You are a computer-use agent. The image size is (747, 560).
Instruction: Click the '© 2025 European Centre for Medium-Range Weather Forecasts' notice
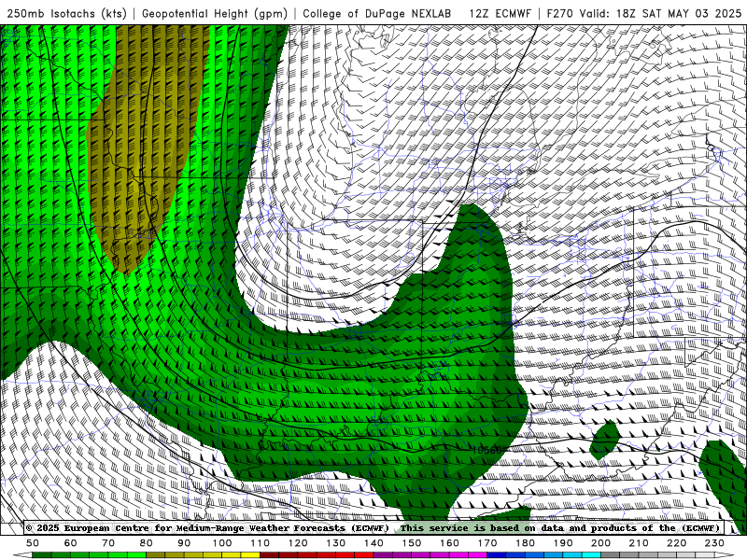coord(207,528)
